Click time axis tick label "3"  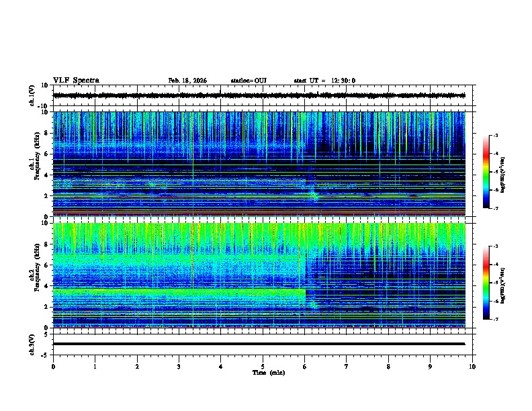[179, 367]
